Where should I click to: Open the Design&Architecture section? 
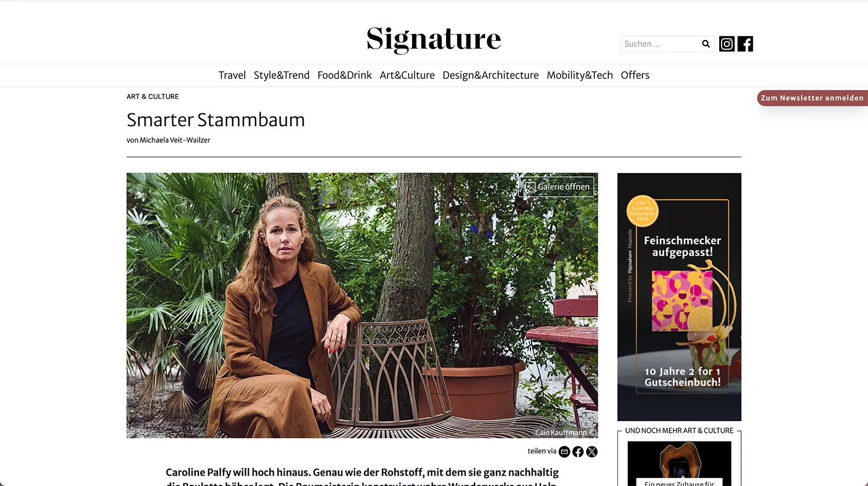491,75
